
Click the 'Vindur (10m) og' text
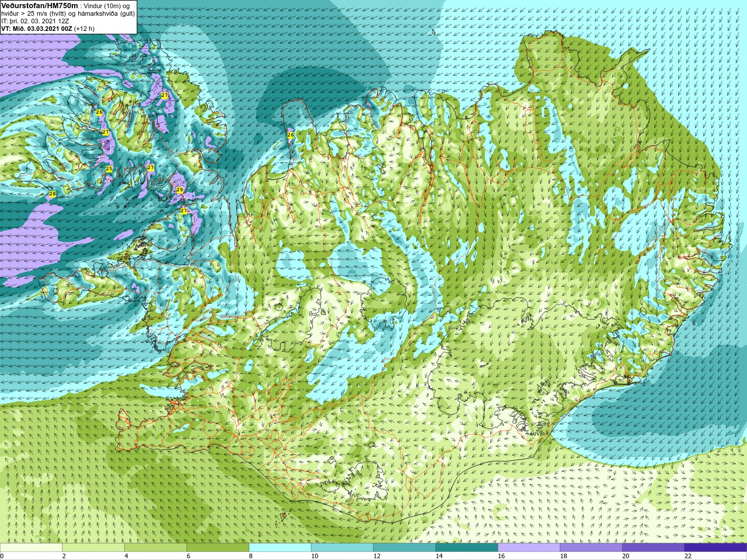click(x=107, y=6)
